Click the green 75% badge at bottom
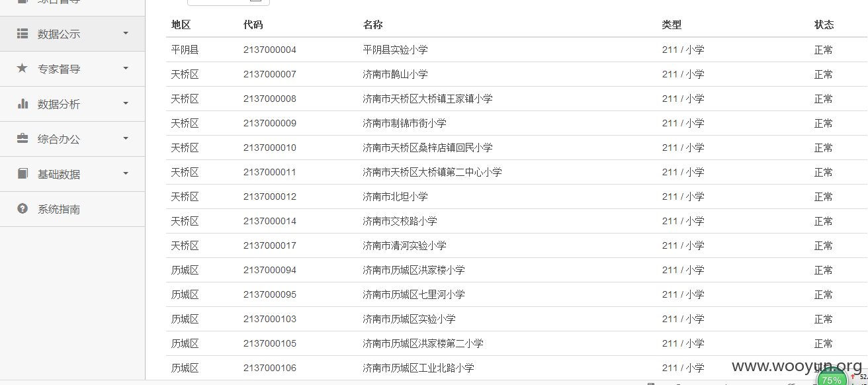Viewport: 868px width, 385px height. [x=832, y=379]
